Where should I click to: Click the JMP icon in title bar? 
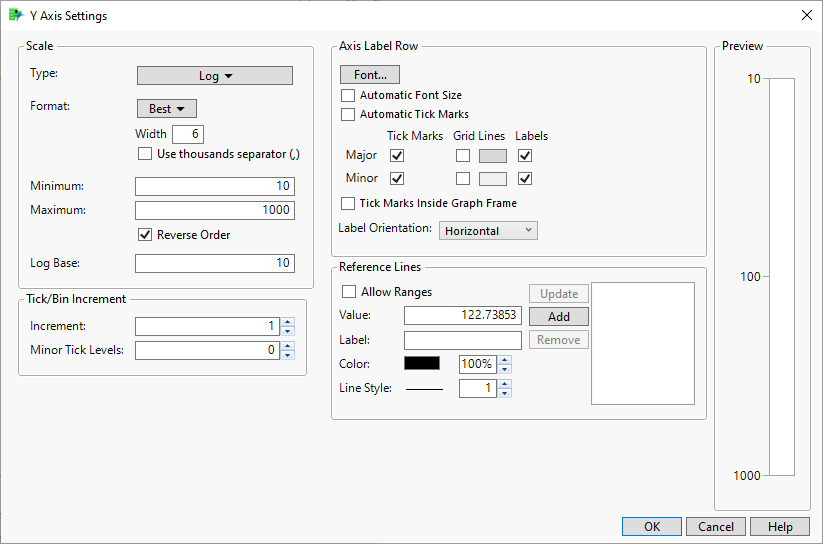coord(16,16)
